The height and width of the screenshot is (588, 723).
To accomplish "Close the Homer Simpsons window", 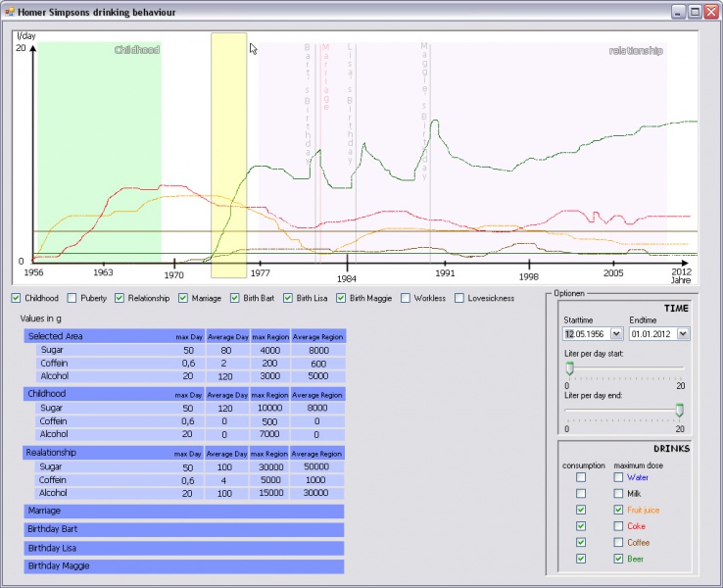I will 711,12.
